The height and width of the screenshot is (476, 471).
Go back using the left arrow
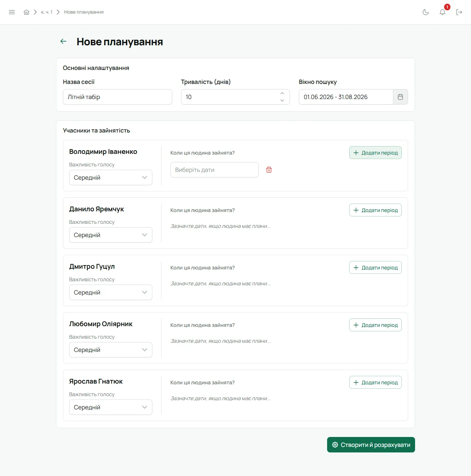(63, 42)
